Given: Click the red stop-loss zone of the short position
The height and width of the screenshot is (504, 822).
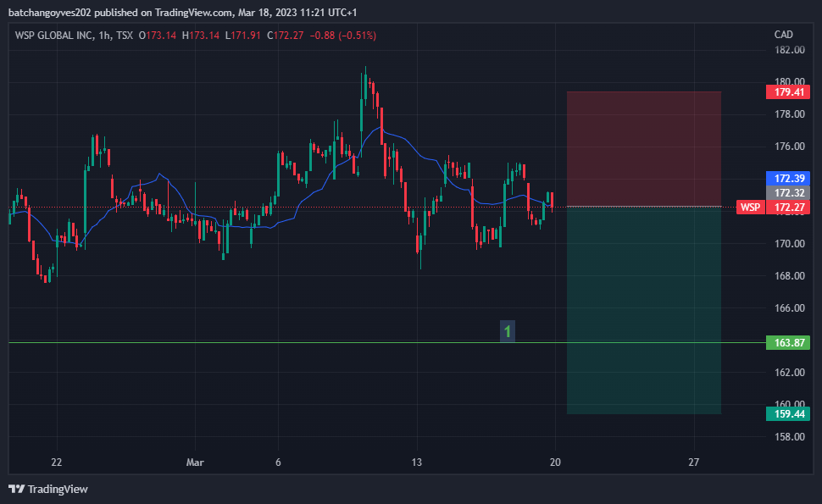Looking at the screenshot, I should point(644,149).
